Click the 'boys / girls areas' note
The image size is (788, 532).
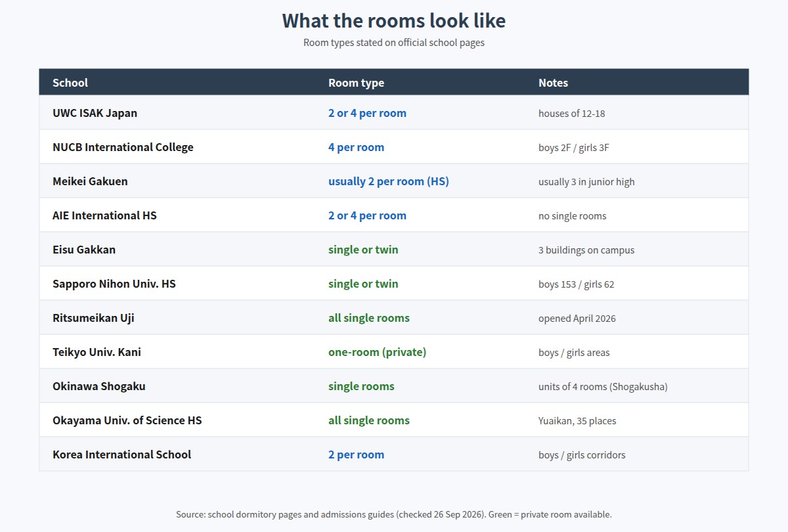[x=574, y=352]
